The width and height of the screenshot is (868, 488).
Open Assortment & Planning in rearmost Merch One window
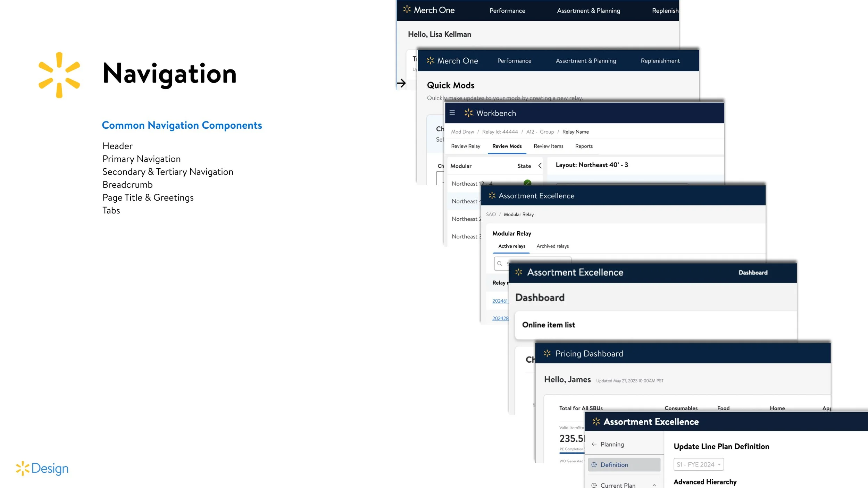pyautogui.click(x=589, y=11)
